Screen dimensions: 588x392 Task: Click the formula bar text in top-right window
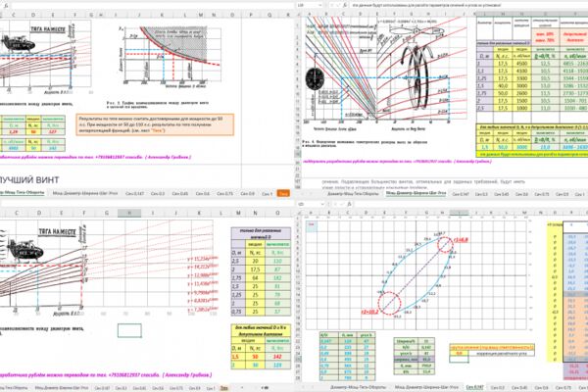(426, 5)
